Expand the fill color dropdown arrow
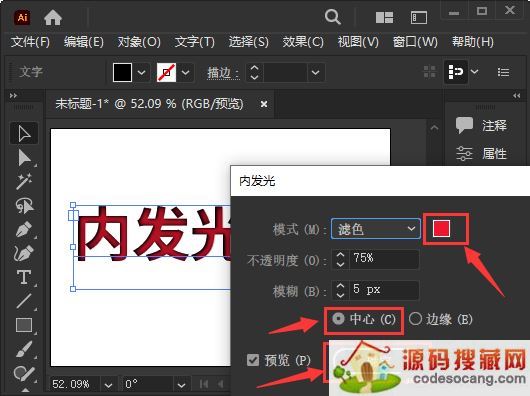Viewport: 530px width, 396px height. tap(141, 72)
